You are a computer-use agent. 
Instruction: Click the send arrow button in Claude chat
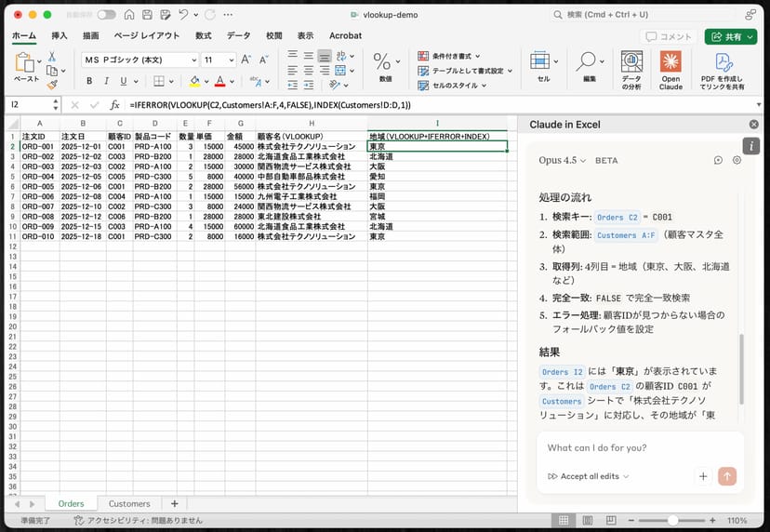727,476
